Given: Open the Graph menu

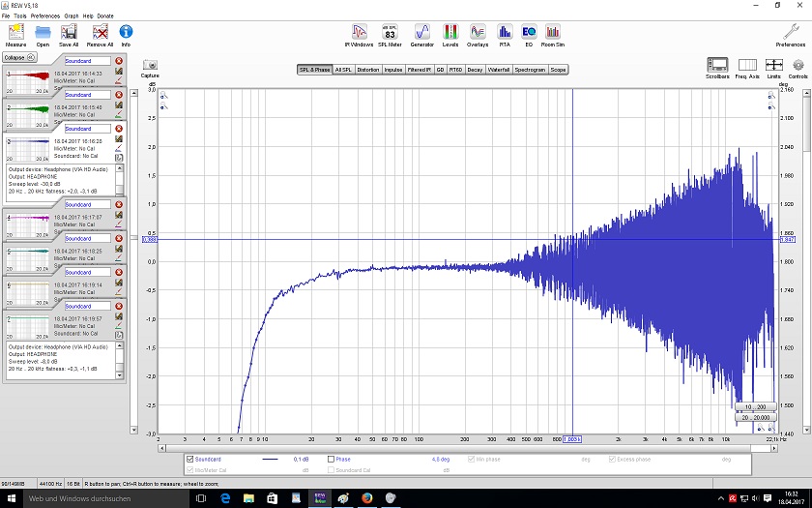Looking at the screenshot, I should click(72, 16).
